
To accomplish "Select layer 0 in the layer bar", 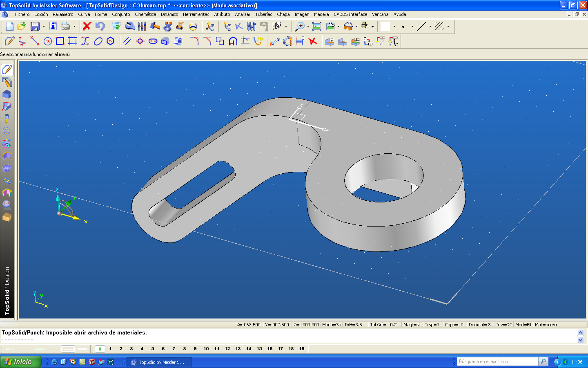I will point(100,349).
